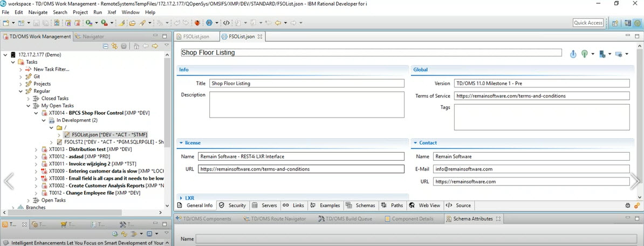The width and height of the screenshot is (644, 246).
Task: Click in the Quick Access search box
Action: pos(588,23)
